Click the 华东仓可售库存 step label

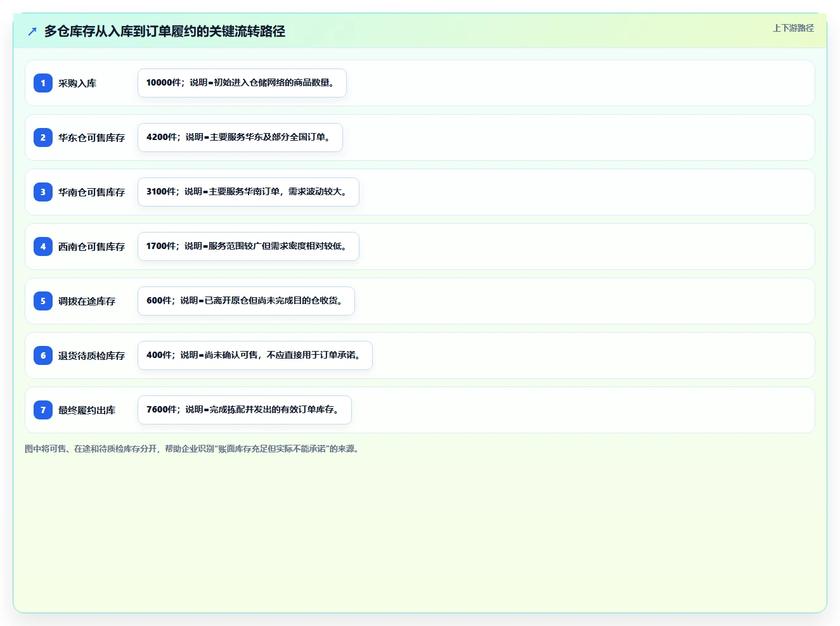coord(92,137)
